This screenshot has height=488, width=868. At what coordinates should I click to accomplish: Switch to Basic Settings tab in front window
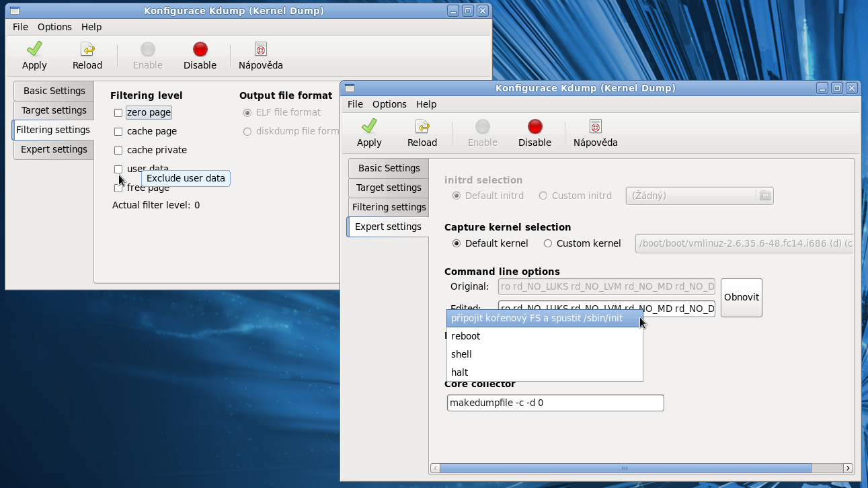click(x=389, y=168)
